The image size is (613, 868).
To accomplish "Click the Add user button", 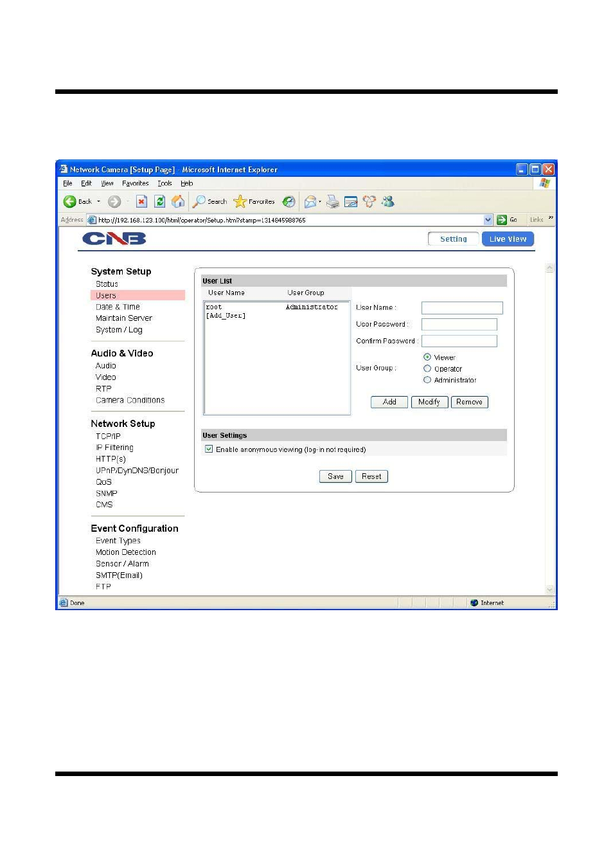I will click(x=389, y=402).
